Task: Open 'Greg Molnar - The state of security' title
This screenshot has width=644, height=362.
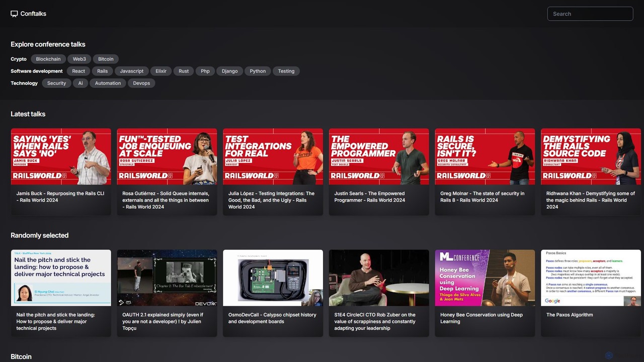Action: pos(482,197)
